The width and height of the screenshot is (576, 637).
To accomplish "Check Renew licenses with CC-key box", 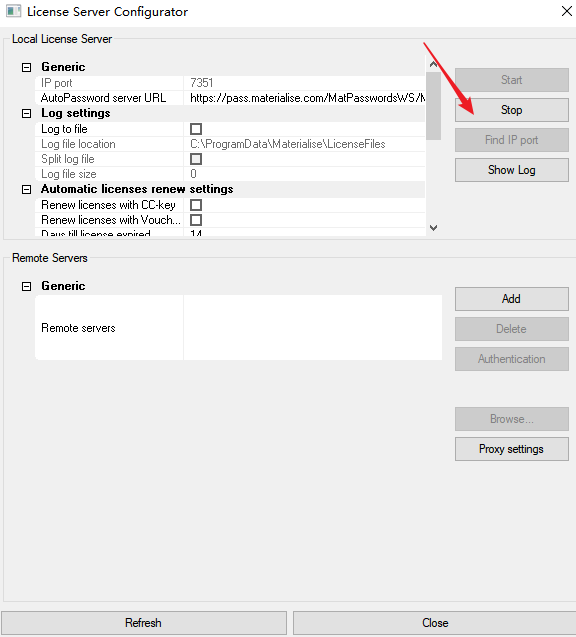I will pyautogui.click(x=196, y=205).
